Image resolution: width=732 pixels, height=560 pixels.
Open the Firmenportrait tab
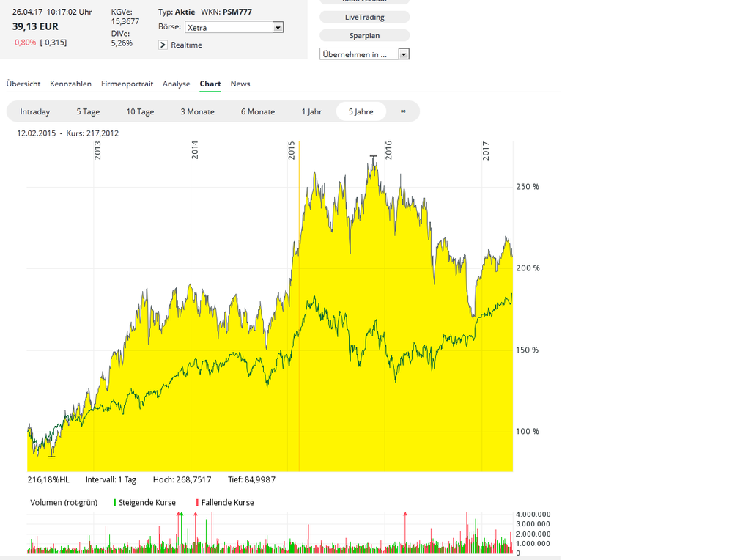tap(127, 84)
